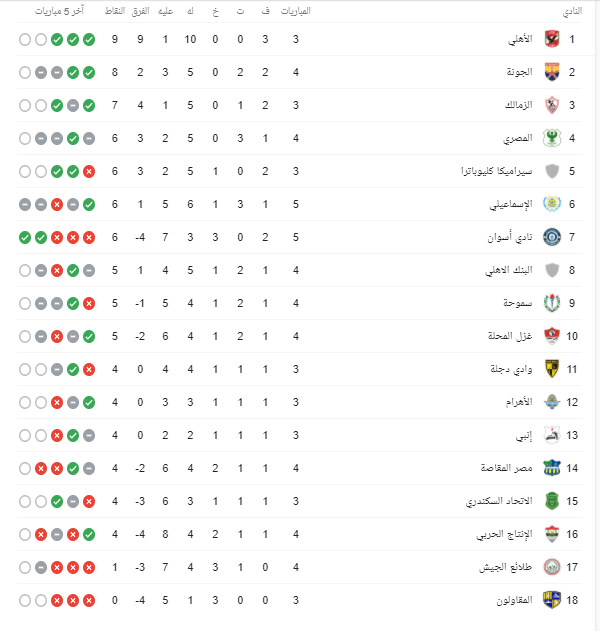This screenshot has width=604, height=635.
Task: Click the Zamalek club crest
Action: [x=552, y=105]
